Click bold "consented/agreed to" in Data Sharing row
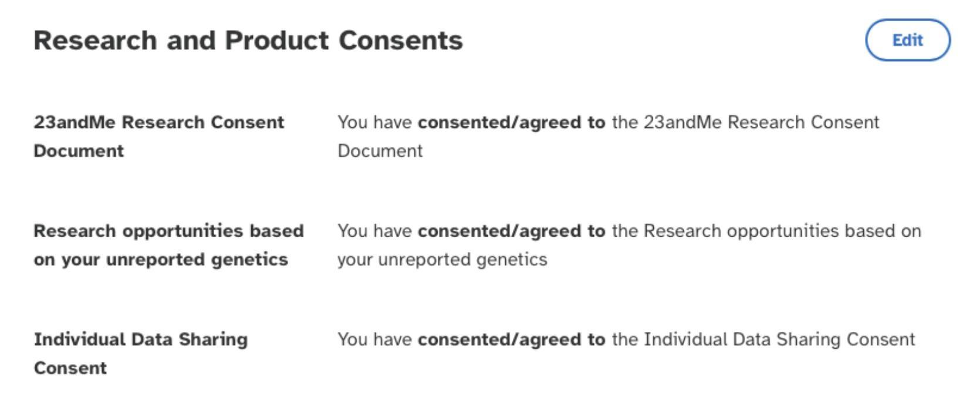Image resolution: width=980 pixels, height=417 pixels. click(511, 339)
